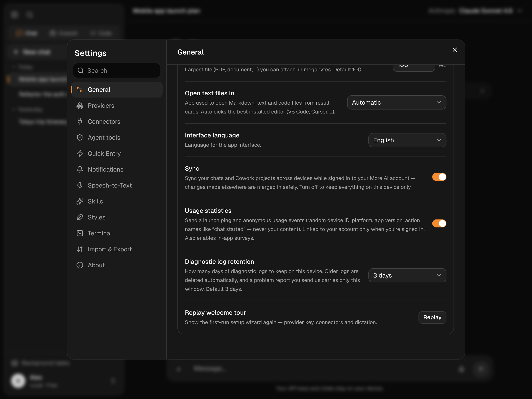Click the Styles feather icon

pos(80,217)
